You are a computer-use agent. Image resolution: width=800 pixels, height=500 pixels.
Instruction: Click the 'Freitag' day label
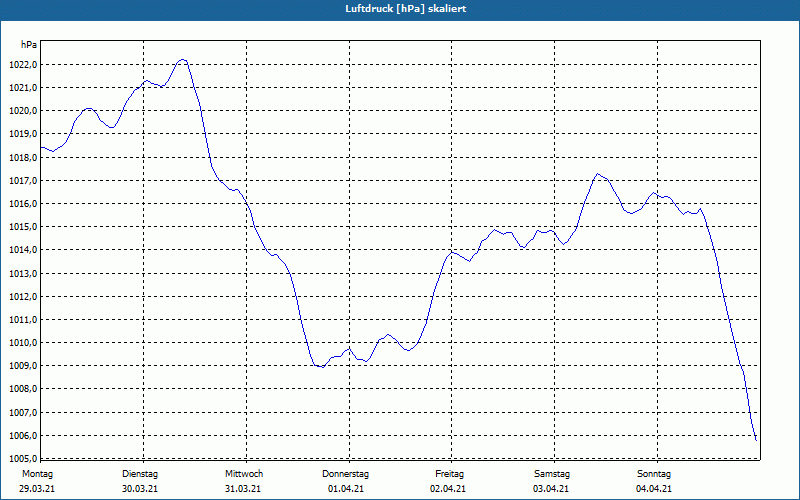pos(449,474)
